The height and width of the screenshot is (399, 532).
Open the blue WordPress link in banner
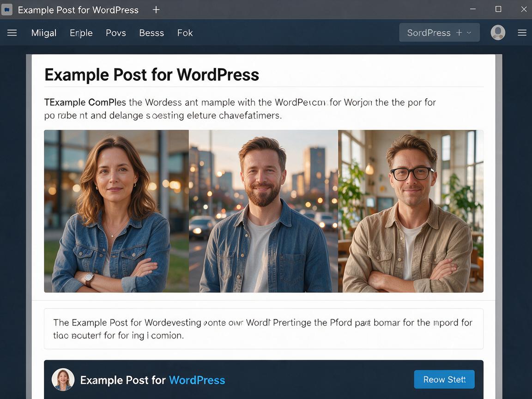click(197, 380)
